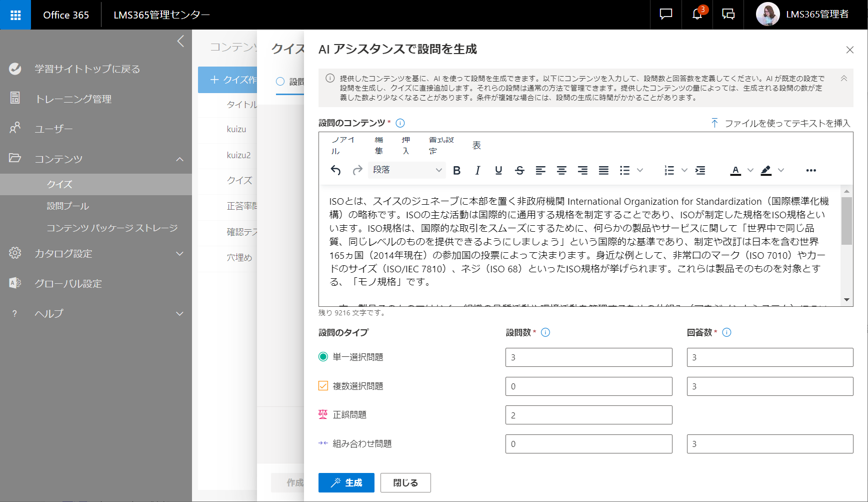Open the Office 365 app launcher grid
This screenshot has width=868, height=502.
(x=15, y=15)
